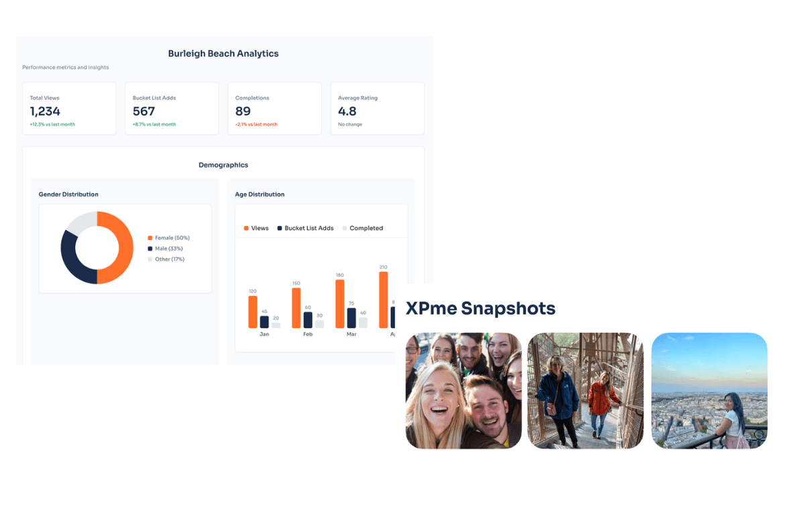
Task: Toggle the Female (50%) legend entry
Action: pos(172,238)
